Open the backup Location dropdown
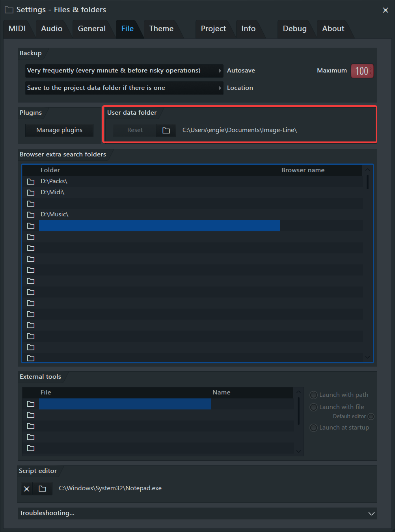The width and height of the screenshot is (395, 532). 124,88
